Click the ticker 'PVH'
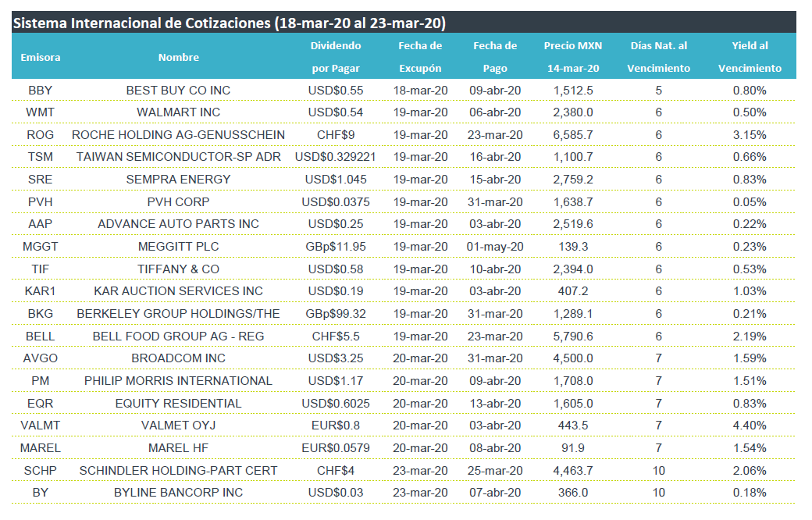The height and width of the screenshot is (520, 812). click(x=41, y=202)
